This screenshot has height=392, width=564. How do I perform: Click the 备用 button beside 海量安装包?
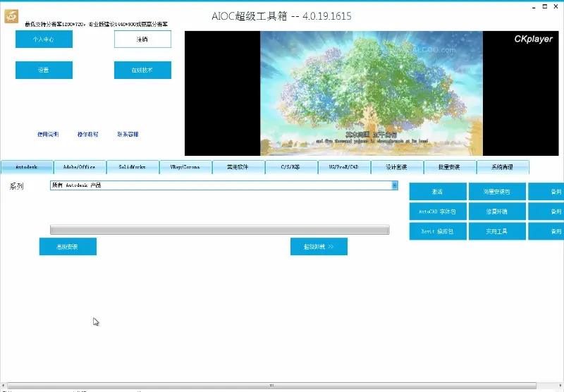click(x=546, y=192)
